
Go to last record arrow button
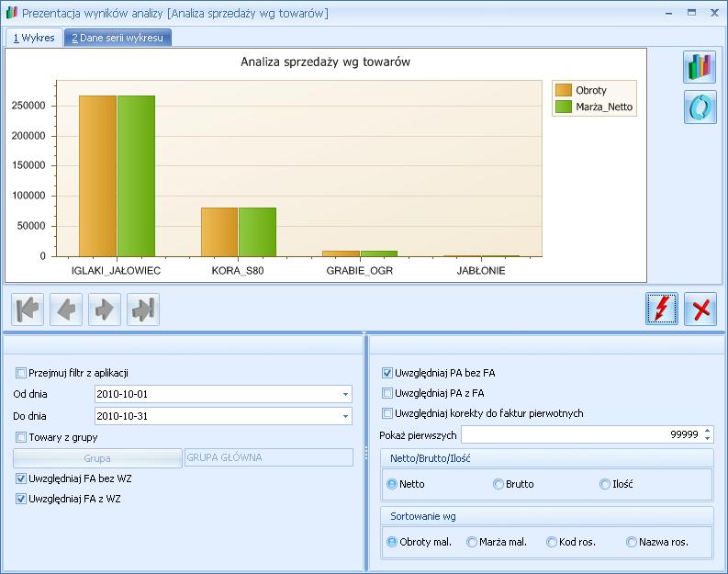[x=143, y=310]
